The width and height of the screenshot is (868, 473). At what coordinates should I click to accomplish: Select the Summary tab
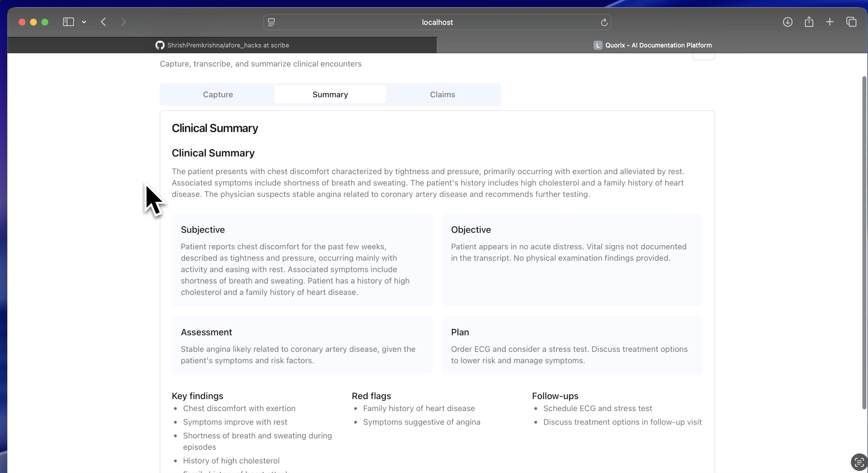click(330, 94)
